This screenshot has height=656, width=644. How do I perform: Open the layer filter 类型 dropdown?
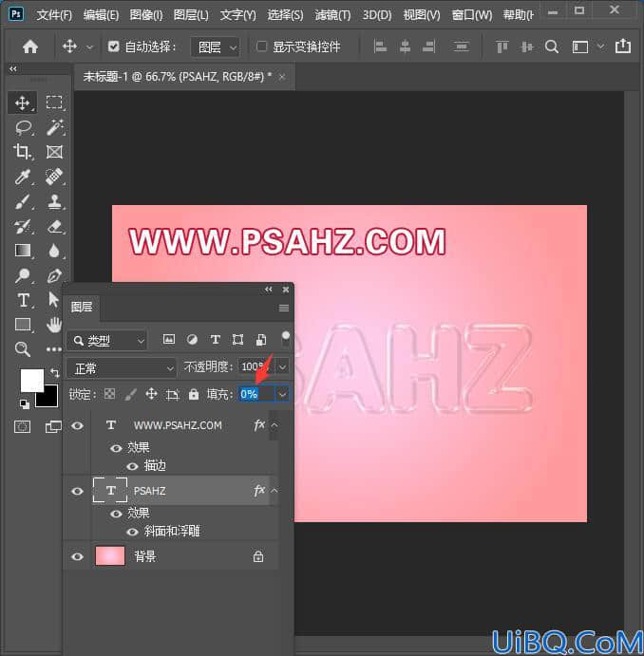point(106,341)
